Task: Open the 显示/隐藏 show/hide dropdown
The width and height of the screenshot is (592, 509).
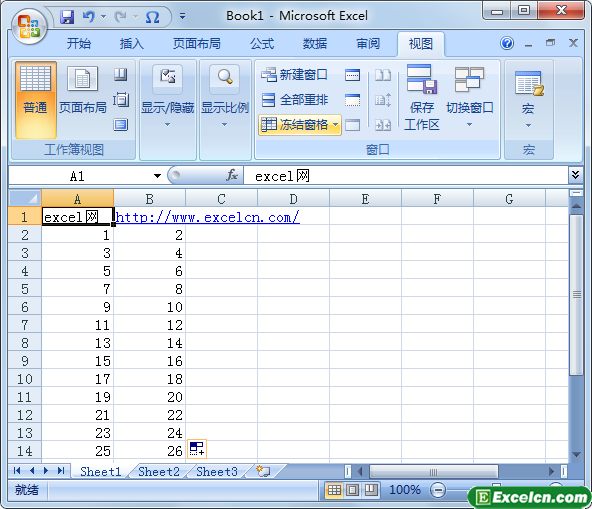Action: 167,97
